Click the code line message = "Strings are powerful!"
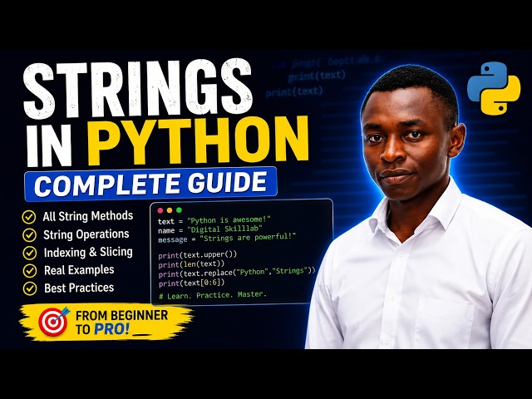532x399 pixels. (x=227, y=239)
